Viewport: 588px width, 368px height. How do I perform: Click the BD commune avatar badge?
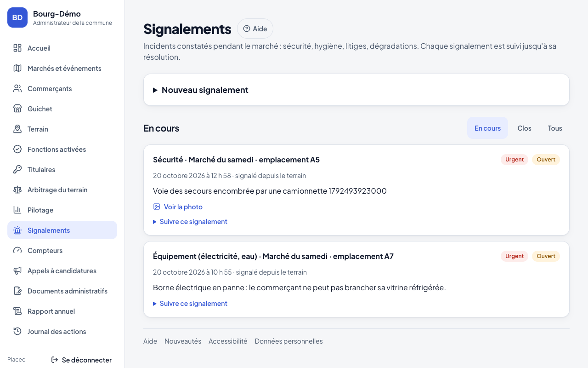click(17, 17)
